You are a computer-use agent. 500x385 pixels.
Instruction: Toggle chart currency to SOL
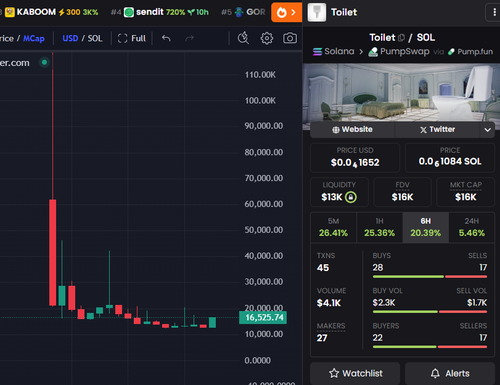point(95,38)
